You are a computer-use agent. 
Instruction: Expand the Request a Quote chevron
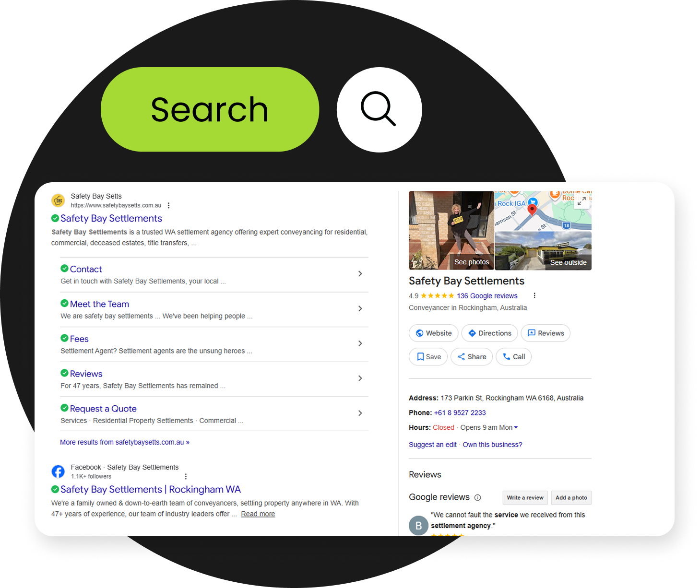coord(360,413)
